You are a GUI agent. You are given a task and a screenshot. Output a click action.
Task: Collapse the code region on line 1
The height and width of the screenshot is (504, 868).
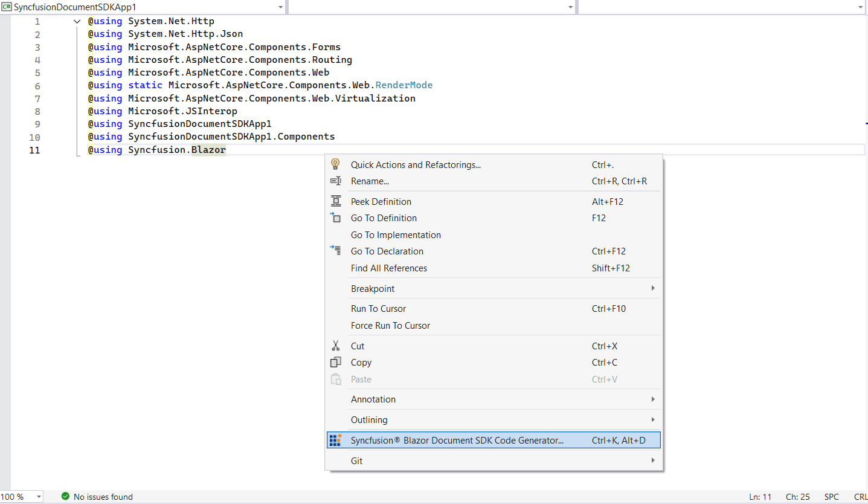coord(77,20)
